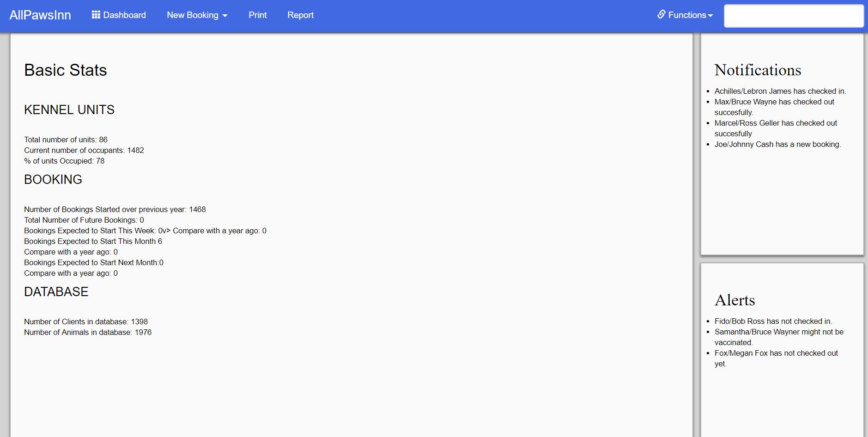The image size is (868, 437).
Task: Click the Dashboard grid icon
Action: click(x=96, y=15)
